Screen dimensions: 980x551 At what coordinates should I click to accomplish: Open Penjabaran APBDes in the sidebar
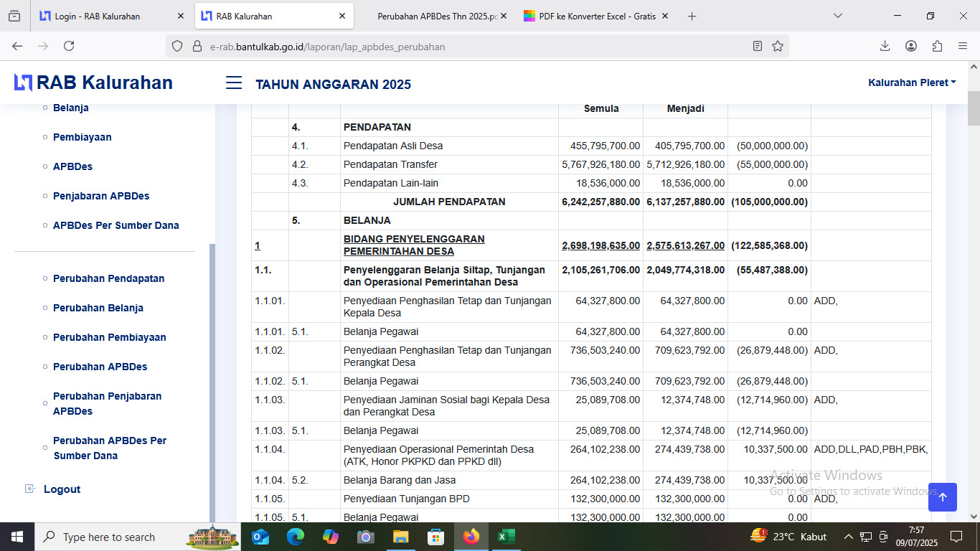tap(101, 196)
